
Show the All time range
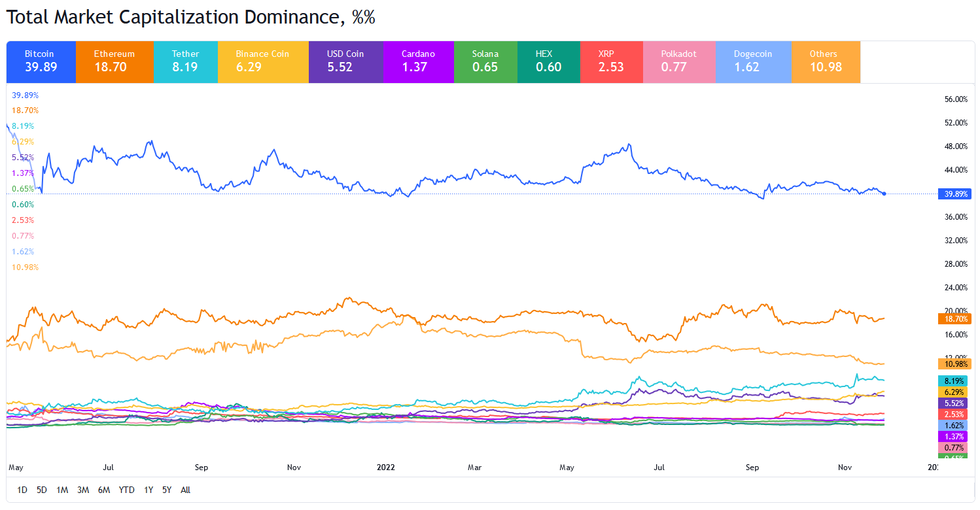point(185,490)
